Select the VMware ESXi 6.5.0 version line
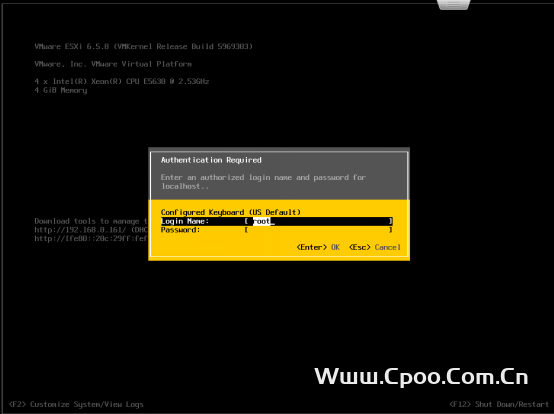 click(x=143, y=46)
